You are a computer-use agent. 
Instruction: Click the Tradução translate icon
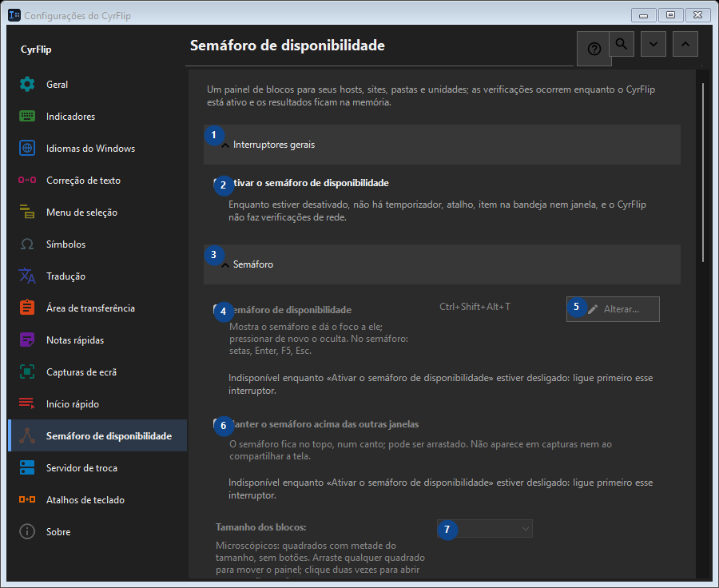[x=27, y=276]
